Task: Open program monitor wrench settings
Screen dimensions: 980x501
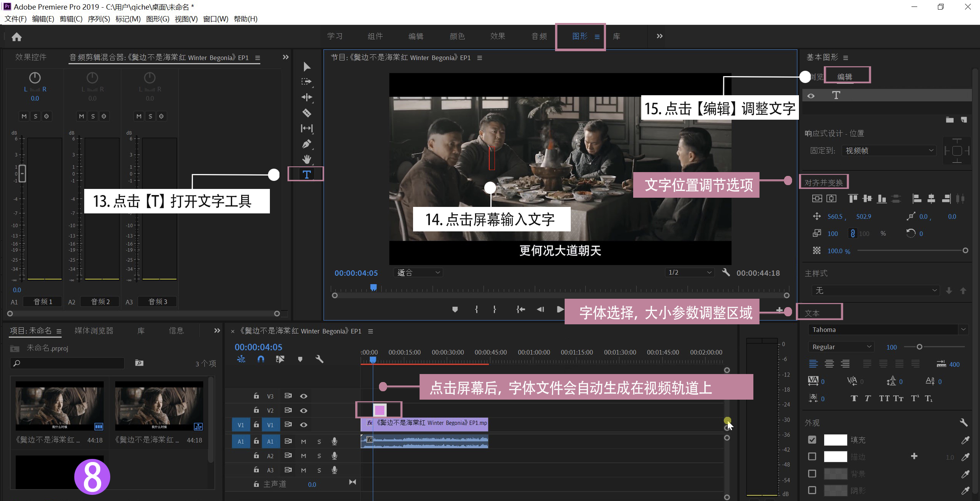Action: point(726,272)
